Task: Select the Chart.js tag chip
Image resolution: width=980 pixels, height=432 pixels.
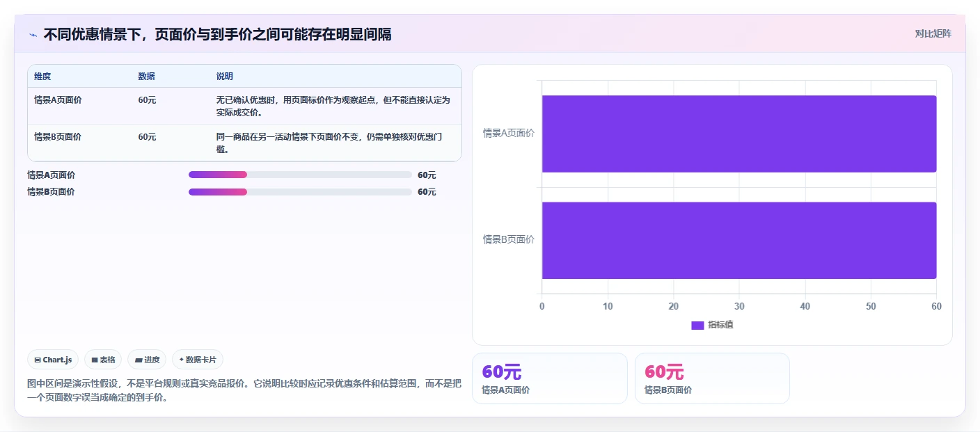Action: pyautogui.click(x=53, y=360)
